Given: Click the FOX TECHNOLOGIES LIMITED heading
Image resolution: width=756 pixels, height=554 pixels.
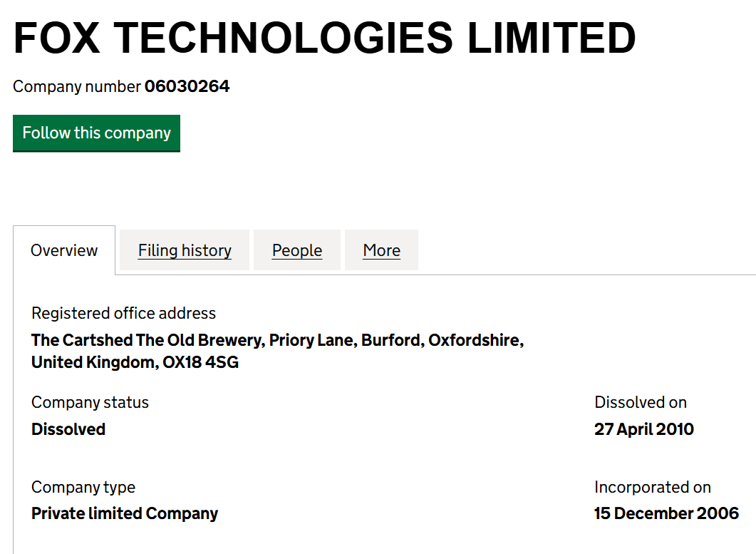Looking at the screenshot, I should click(x=324, y=38).
